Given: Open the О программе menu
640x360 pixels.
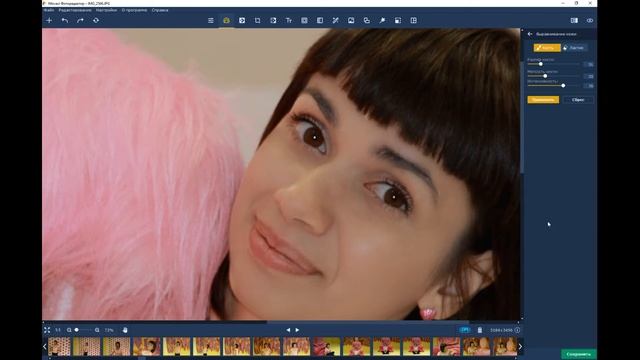Looking at the screenshot, I should [134, 10].
